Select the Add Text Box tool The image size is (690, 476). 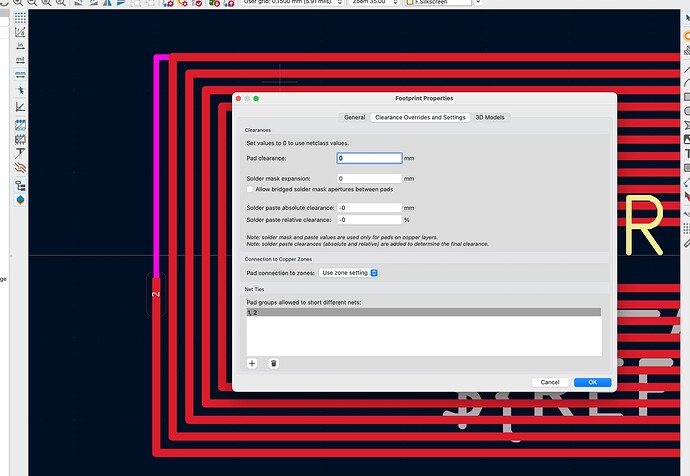click(x=686, y=168)
